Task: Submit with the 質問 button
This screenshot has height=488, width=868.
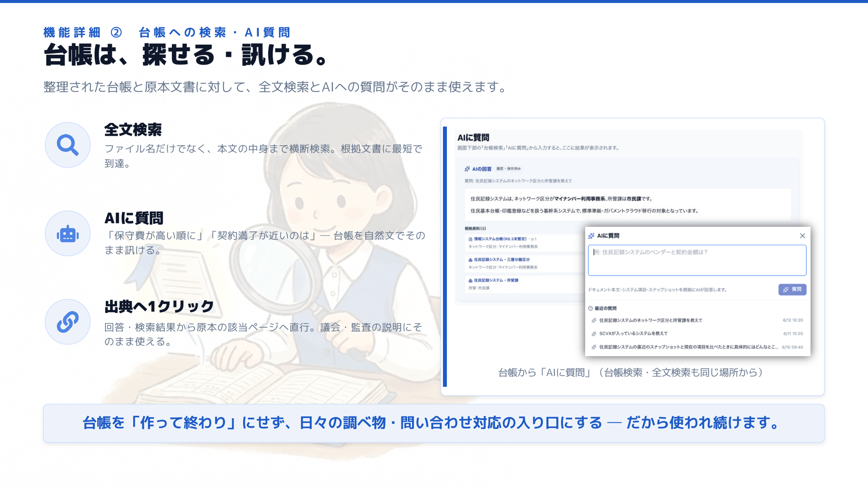Action: click(792, 289)
